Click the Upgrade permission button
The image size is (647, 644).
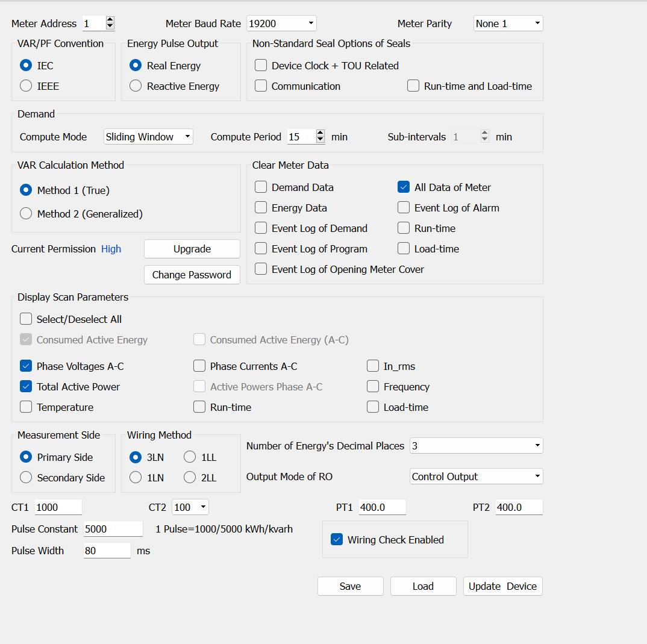click(x=192, y=249)
